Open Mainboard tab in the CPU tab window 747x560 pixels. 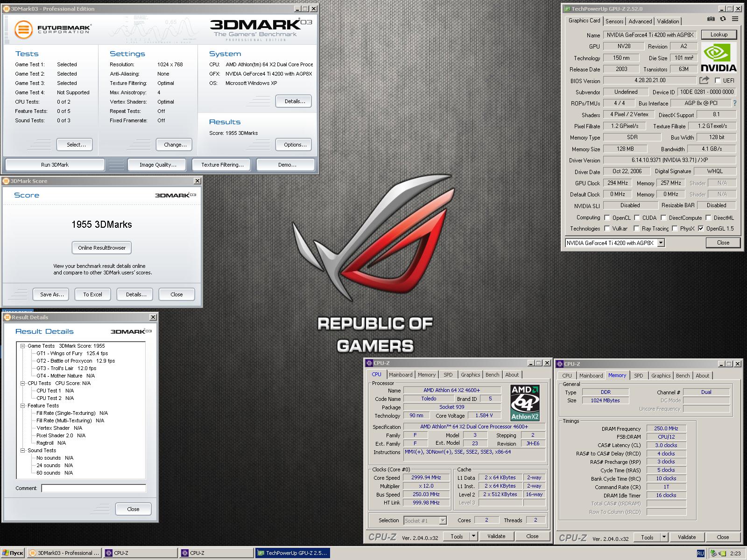click(401, 375)
